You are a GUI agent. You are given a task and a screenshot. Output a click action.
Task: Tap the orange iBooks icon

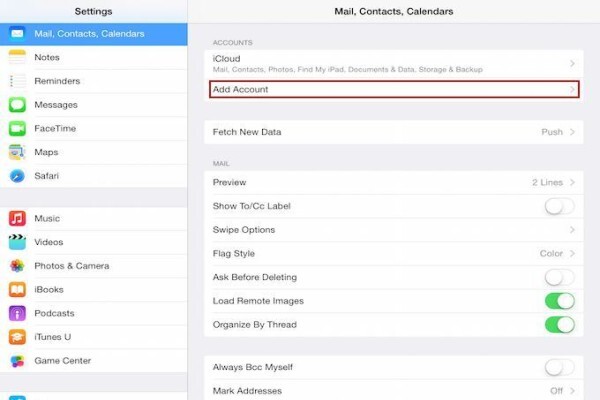click(x=17, y=290)
